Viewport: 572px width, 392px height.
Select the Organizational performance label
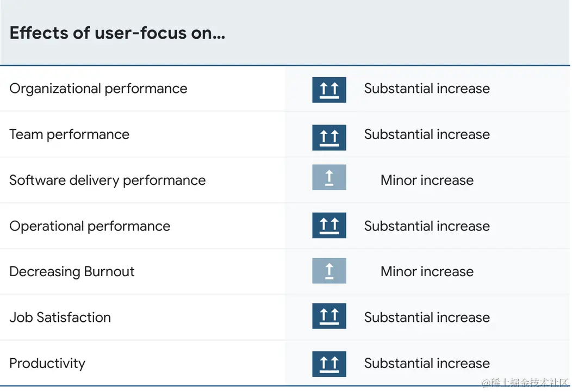[98, 89]
